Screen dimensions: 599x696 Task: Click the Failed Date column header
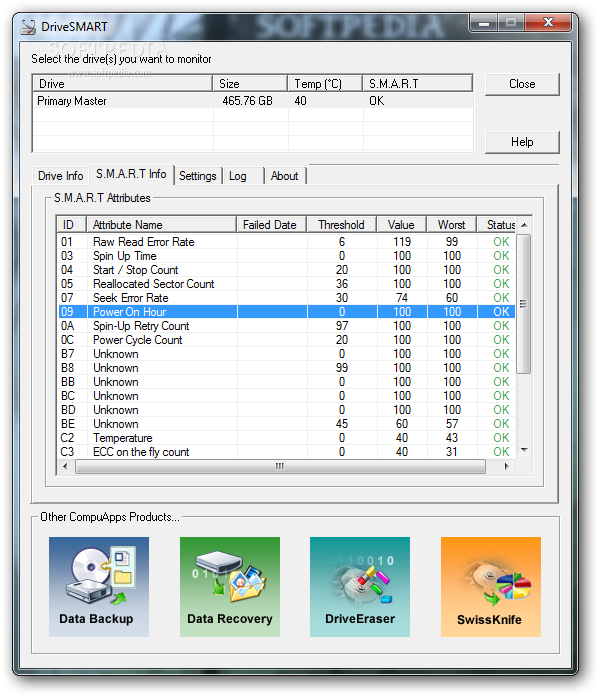pyautogui.click(x=271, y=225)
